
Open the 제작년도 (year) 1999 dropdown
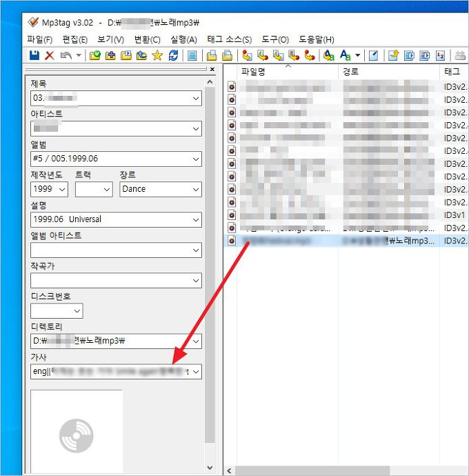(62, 189)
